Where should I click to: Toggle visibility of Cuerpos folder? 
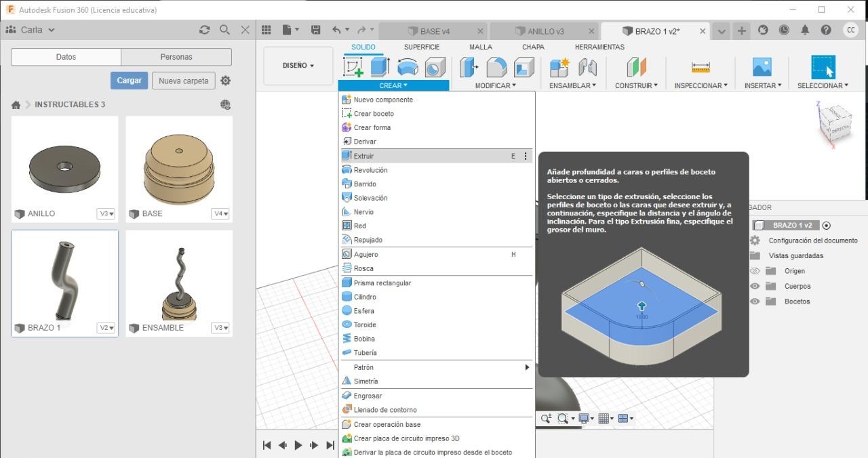click(755, 286)
